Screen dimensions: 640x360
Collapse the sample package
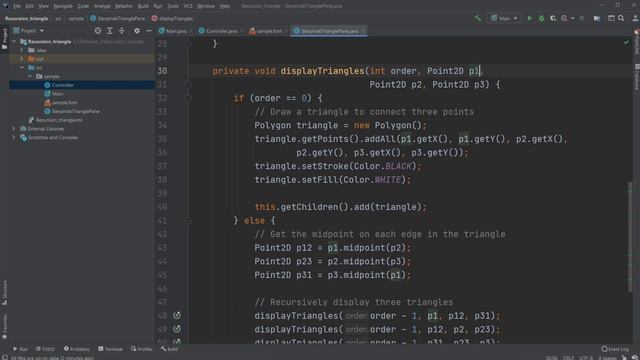point(30,76)
